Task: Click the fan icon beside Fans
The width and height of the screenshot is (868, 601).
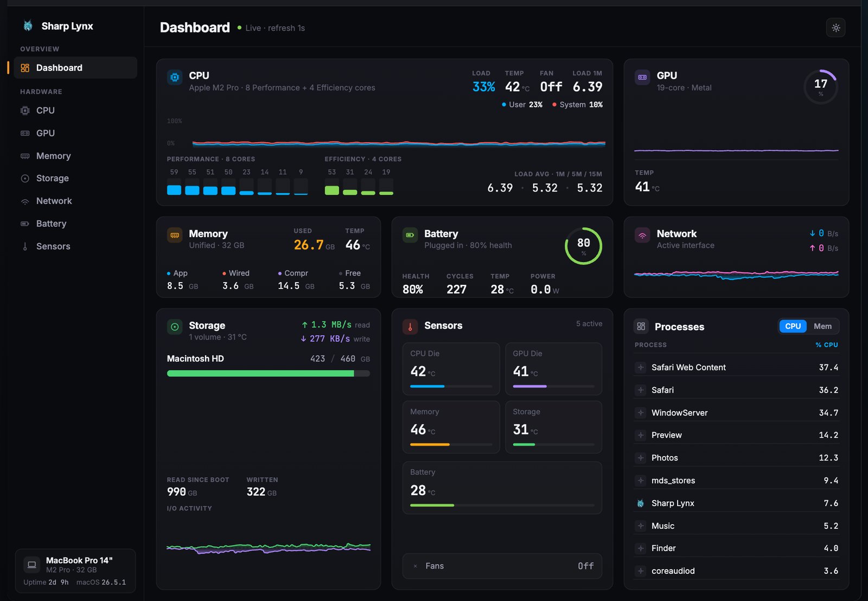Action: (416, 566)
